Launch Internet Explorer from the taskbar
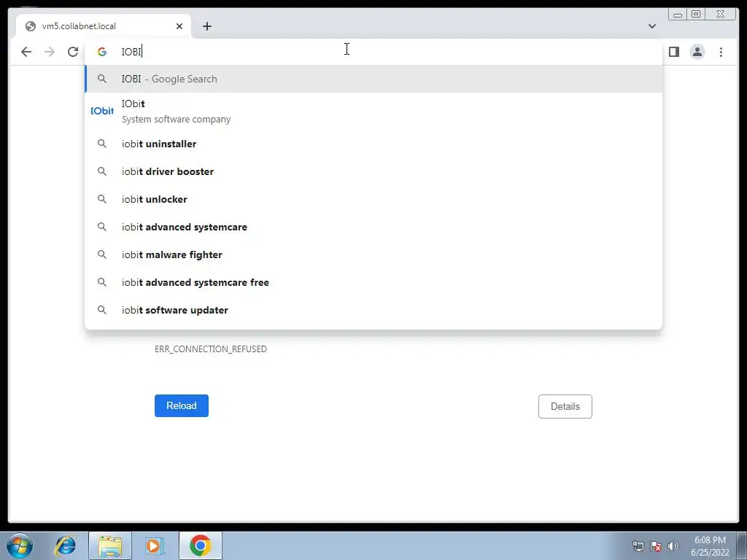747x560 pixels. 65,545
